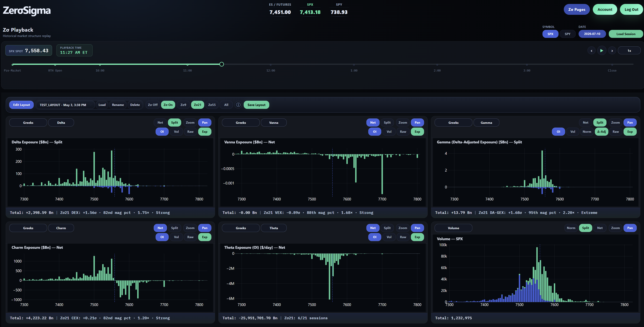
Task: Click the playback time 11:27 AM ET
Action: [x=74, y=50]
